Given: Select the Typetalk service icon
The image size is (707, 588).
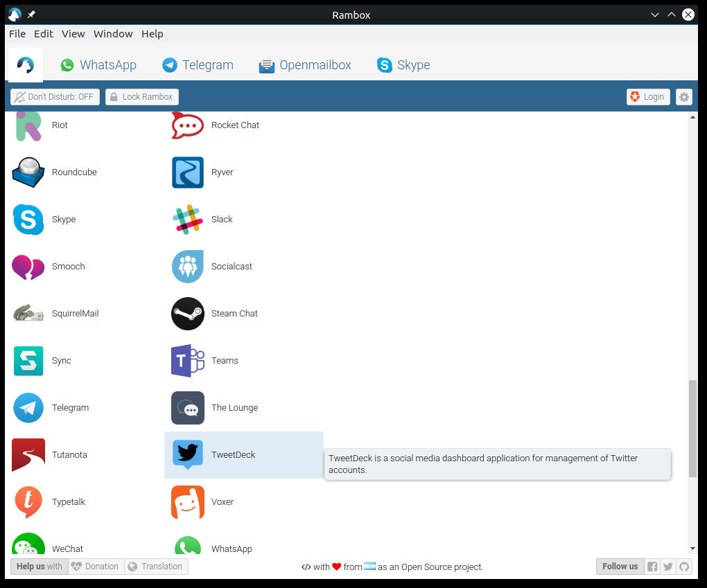Looking at the screenshot, I should point(28,502).
